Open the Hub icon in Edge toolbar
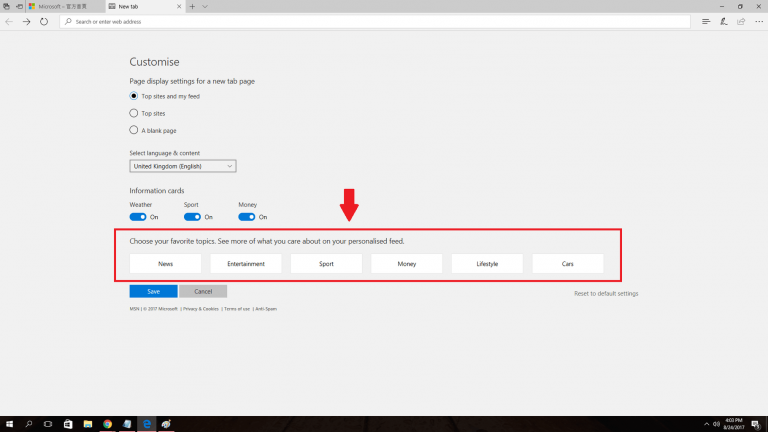This screenshot has width=768, height=432. (706, 22)
